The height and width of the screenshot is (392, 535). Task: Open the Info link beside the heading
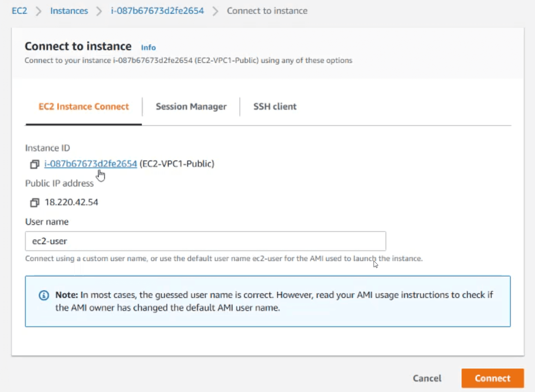pyautogui.click(x=148, y=48)
